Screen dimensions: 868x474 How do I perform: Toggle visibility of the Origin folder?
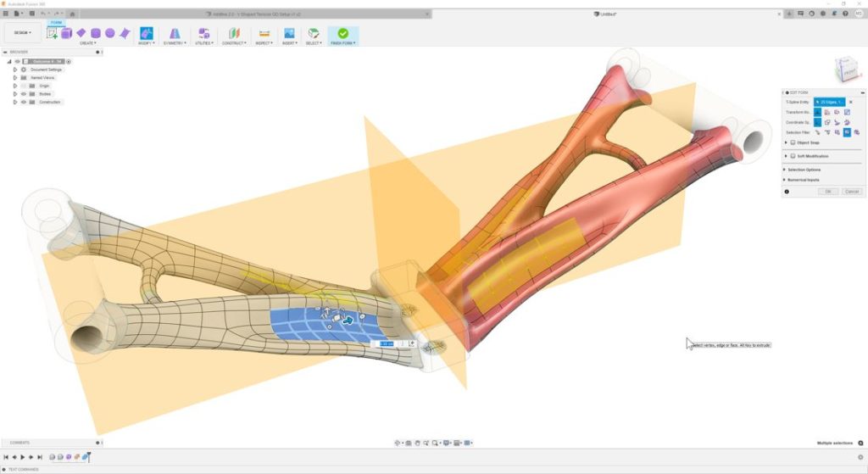point(24,86)
